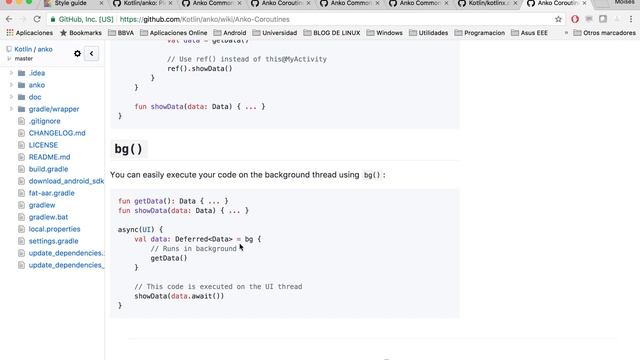The image size is (640, 360).
Task: Go back with browser back arrow
Action: tap(9, 19)
